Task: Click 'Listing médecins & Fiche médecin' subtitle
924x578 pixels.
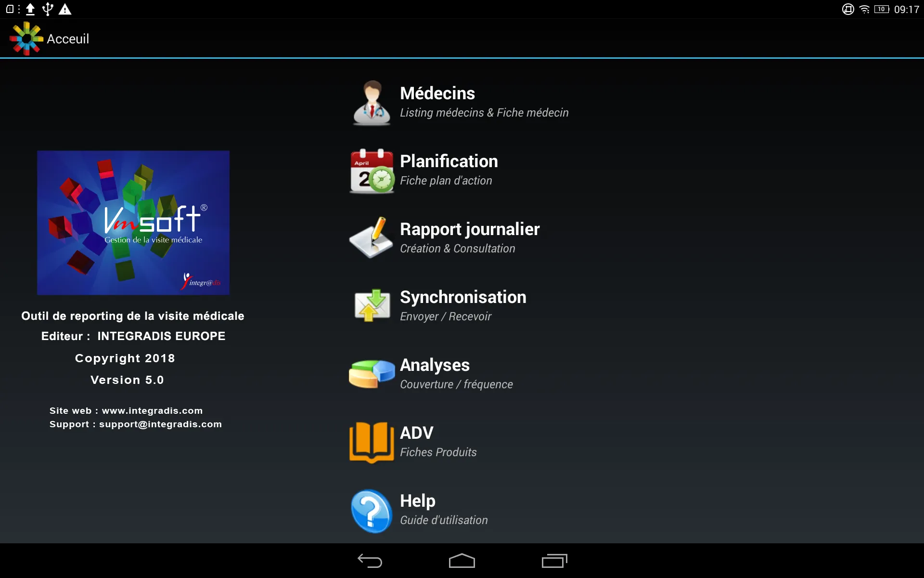Action: click(x=484, y=113)
